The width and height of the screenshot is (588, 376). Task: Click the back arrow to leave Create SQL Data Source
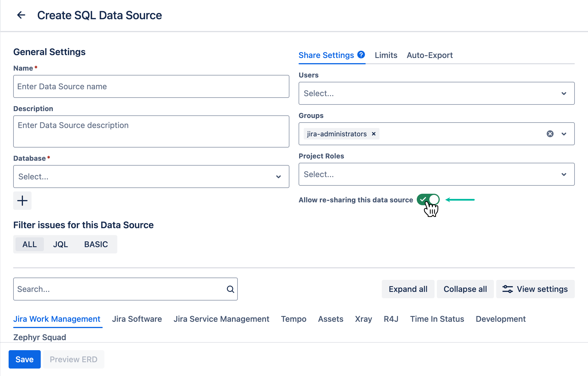click(21, 15)
